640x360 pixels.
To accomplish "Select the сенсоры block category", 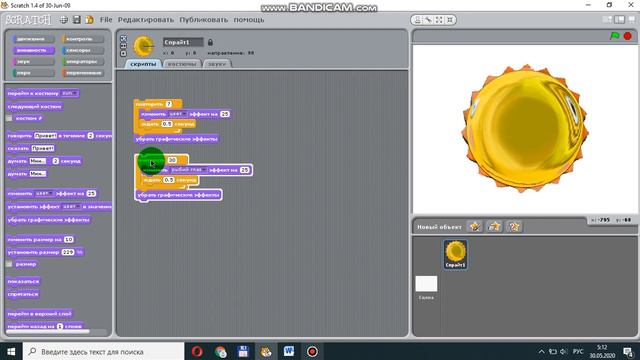I will [83, 50].
